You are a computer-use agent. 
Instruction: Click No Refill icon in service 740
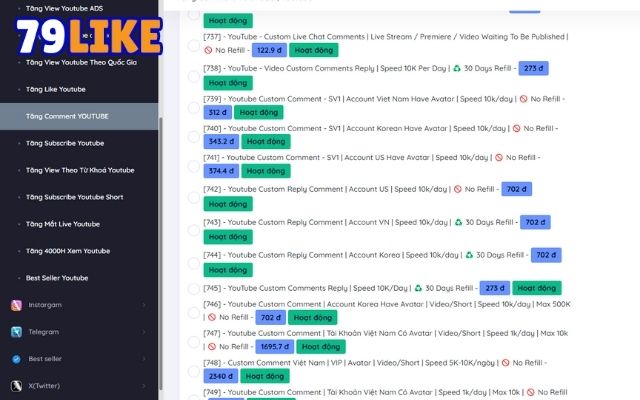(517, 128)
